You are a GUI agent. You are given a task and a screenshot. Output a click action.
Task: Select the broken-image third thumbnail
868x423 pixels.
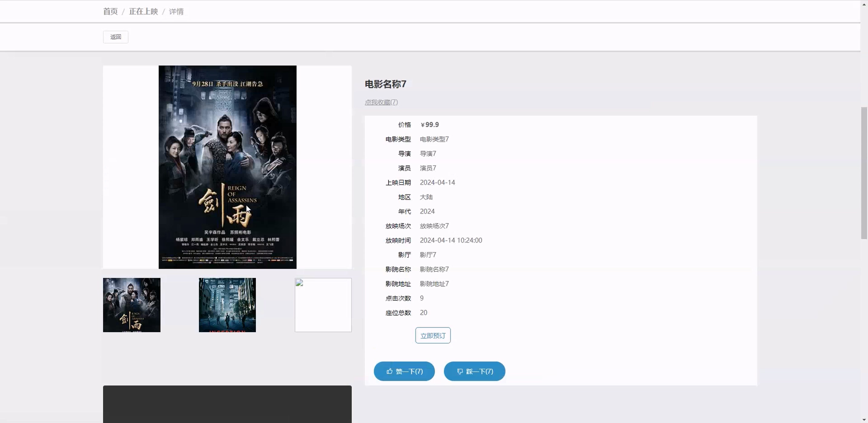(x=323, y=305)
